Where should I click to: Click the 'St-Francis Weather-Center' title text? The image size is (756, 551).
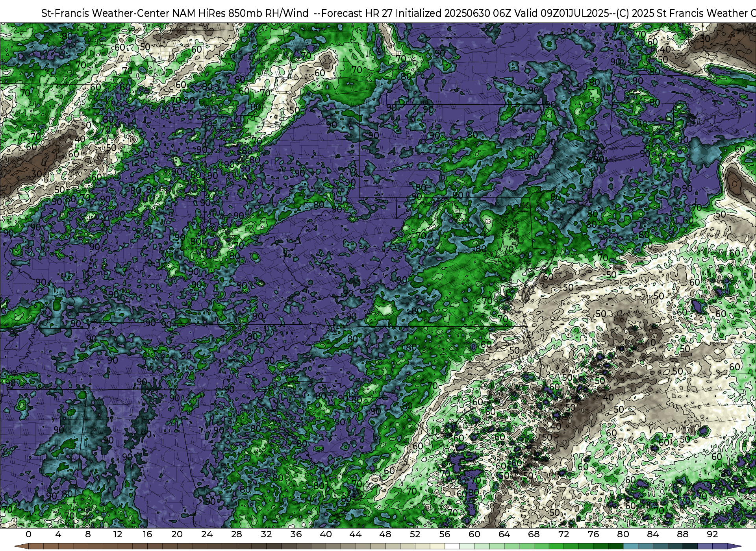click(x=106, y=13)
